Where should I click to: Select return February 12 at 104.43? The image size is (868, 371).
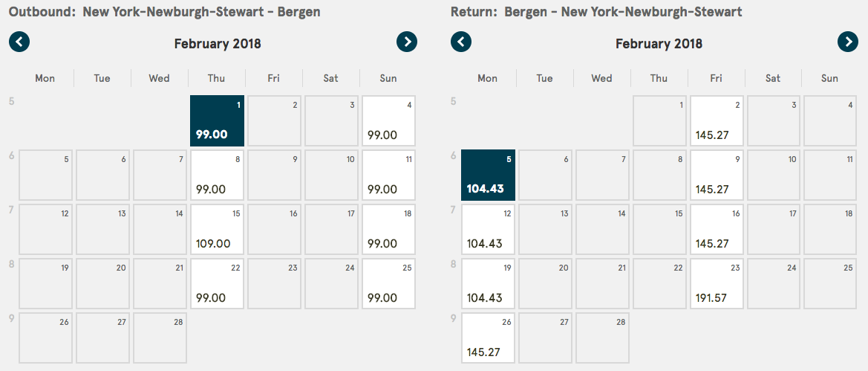(487, 229)
